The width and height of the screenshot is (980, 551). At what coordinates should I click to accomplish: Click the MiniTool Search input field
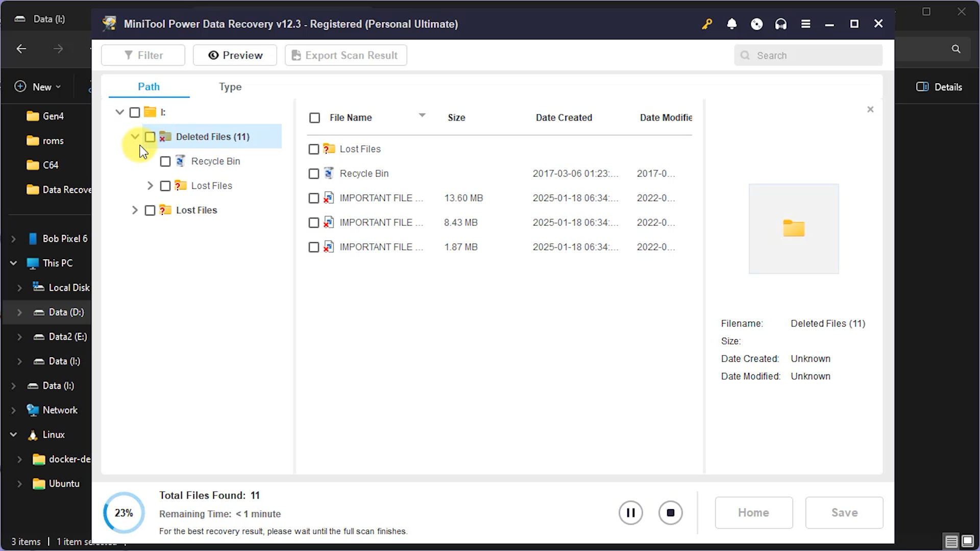click(808, 55)
